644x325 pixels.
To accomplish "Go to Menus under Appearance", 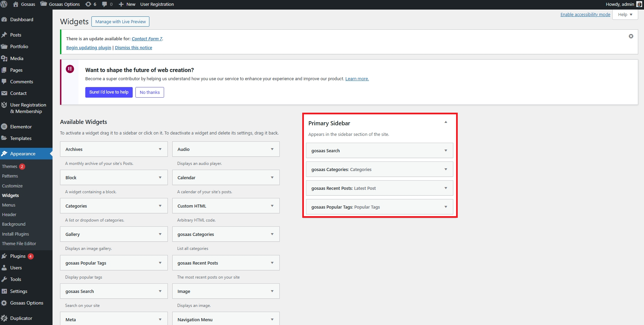I will click(9, 205).
